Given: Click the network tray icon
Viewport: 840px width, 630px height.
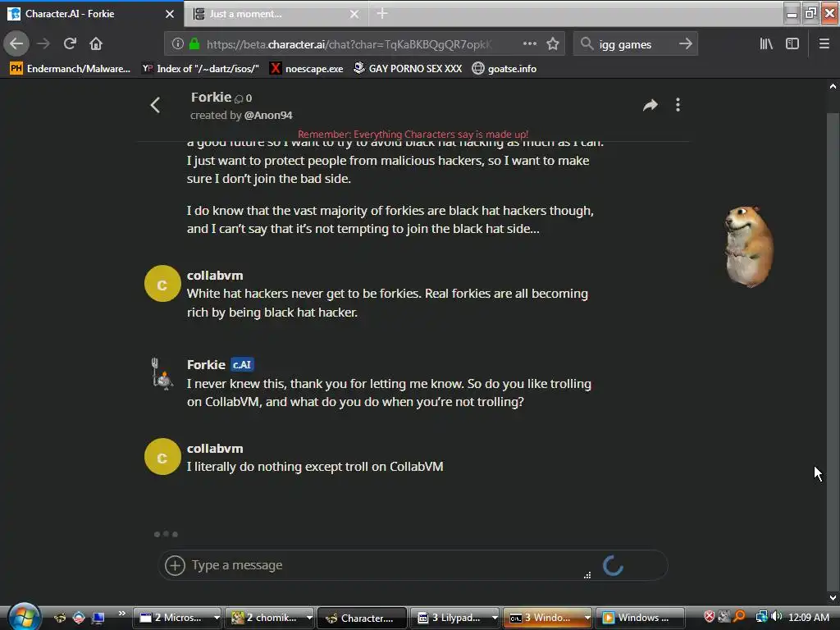Looking at the screenshot, I should coord(761,617).
